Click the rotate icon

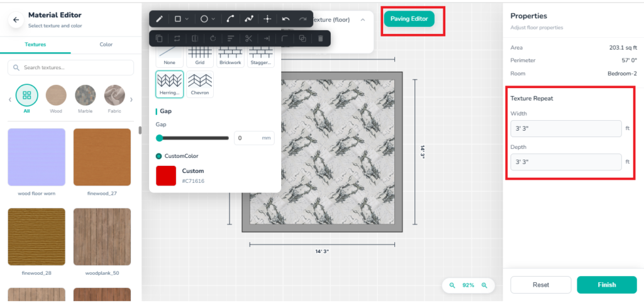[x=213, y=38]
